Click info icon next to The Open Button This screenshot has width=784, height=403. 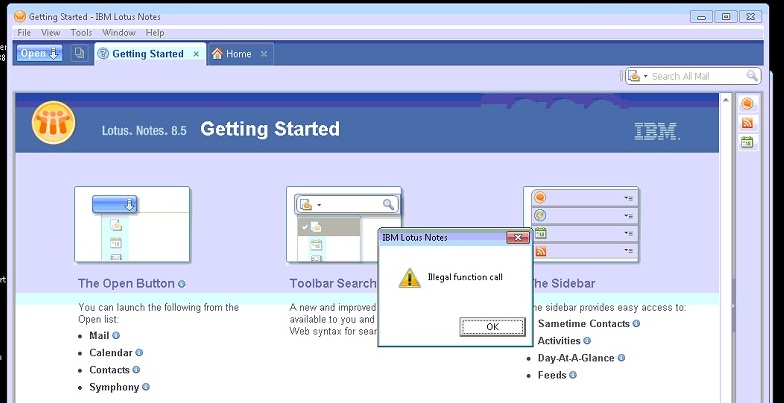182,284
